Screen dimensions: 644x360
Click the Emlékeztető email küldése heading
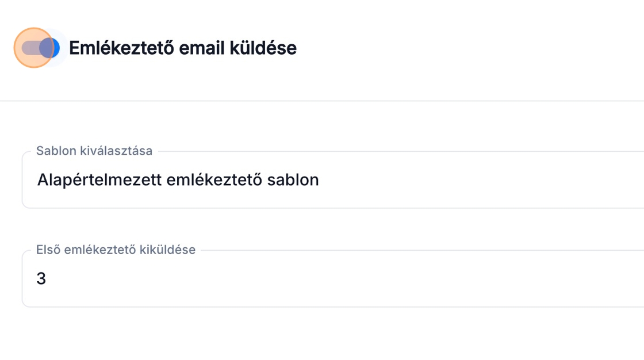coord(183,48)
